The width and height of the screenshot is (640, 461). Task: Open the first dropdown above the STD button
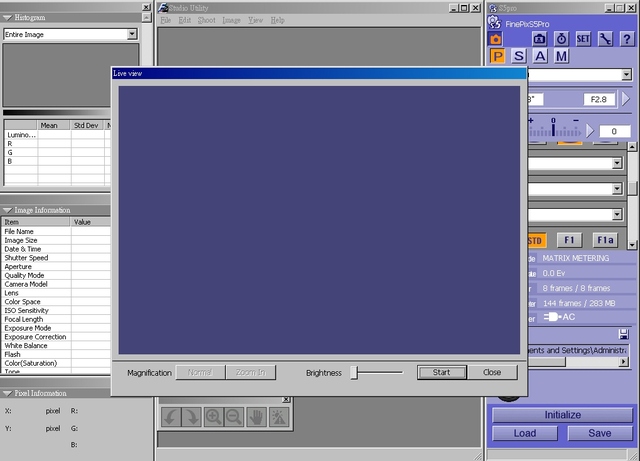click(617, 163)
